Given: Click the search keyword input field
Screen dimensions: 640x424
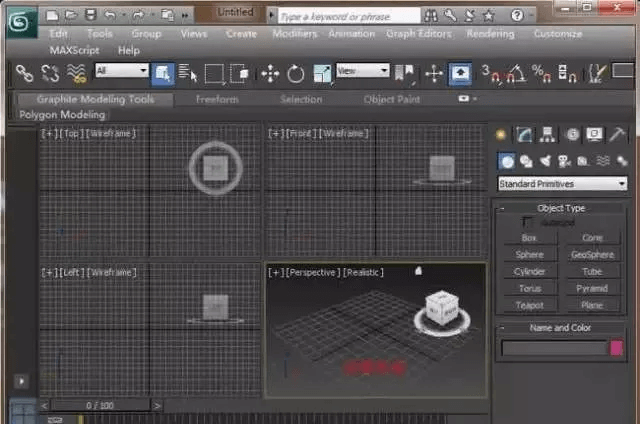Looking at the screenshot, I should point(349,17).
